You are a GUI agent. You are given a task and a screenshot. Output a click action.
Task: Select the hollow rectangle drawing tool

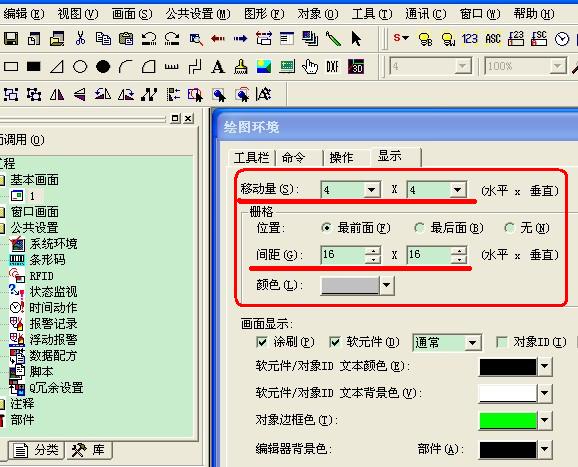[x=11, y=67]
